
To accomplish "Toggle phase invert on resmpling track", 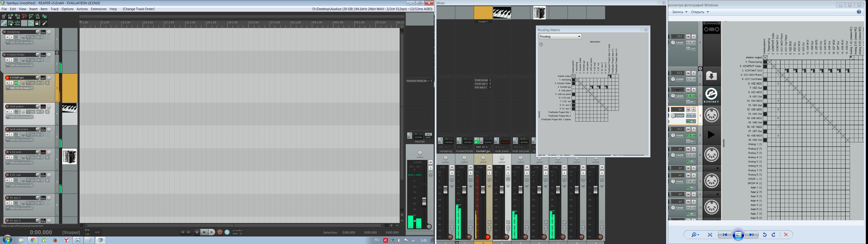I will [x=24, y=37].
